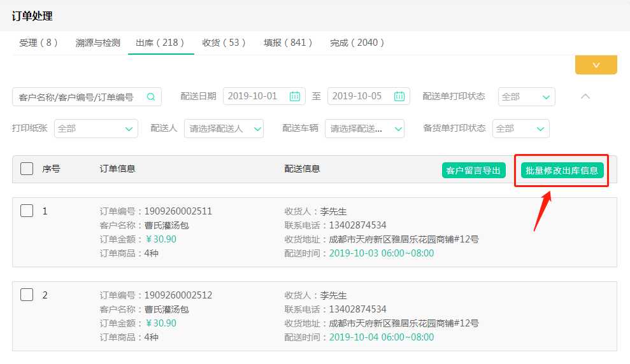This screenshot has width=630, height=364.
Task: Click the 客户留言导出 button
Action: pos(474,171)
